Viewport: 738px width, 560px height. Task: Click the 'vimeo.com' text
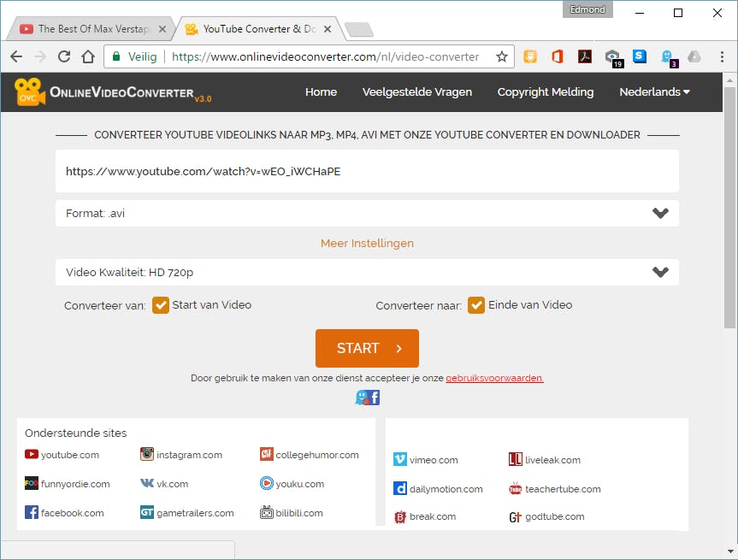pyautogui.click(x=434, y=460)
